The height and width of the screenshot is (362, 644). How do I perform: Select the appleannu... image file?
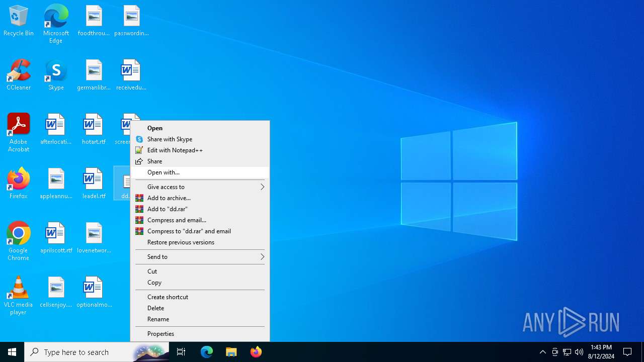(x=56, y=184)
